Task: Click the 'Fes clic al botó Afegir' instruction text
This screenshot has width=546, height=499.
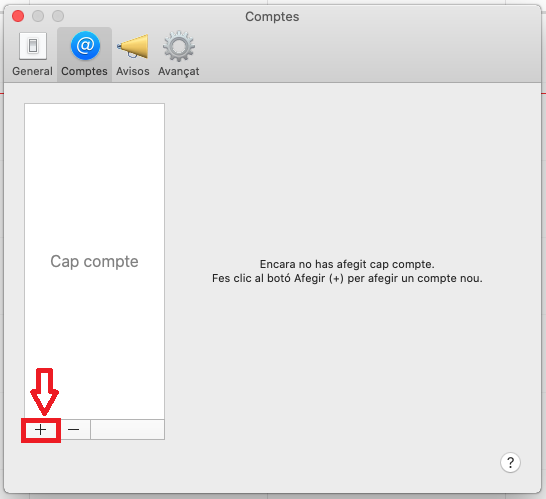Action: coord(347,279)
